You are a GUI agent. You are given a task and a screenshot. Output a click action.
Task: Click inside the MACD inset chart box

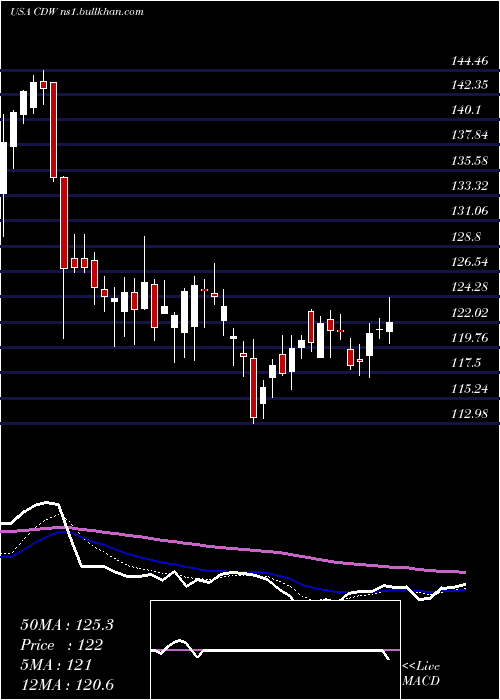point(275,650)
